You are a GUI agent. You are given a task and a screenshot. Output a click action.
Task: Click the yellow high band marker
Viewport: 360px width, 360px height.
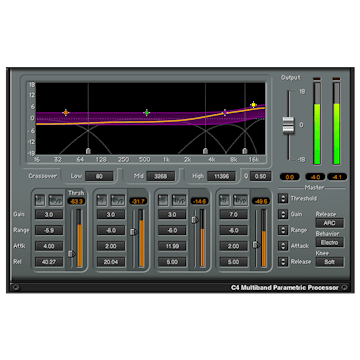point(254,105)
